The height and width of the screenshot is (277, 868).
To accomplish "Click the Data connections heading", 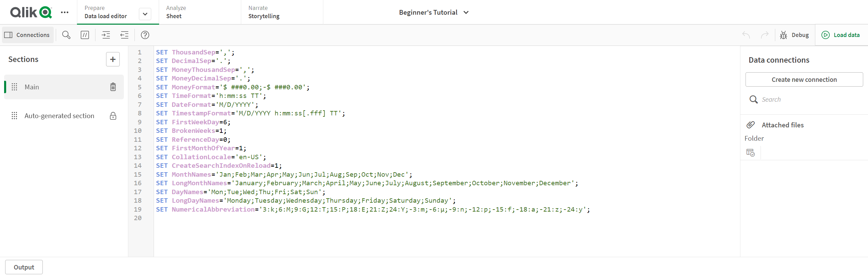I will 779,60.
